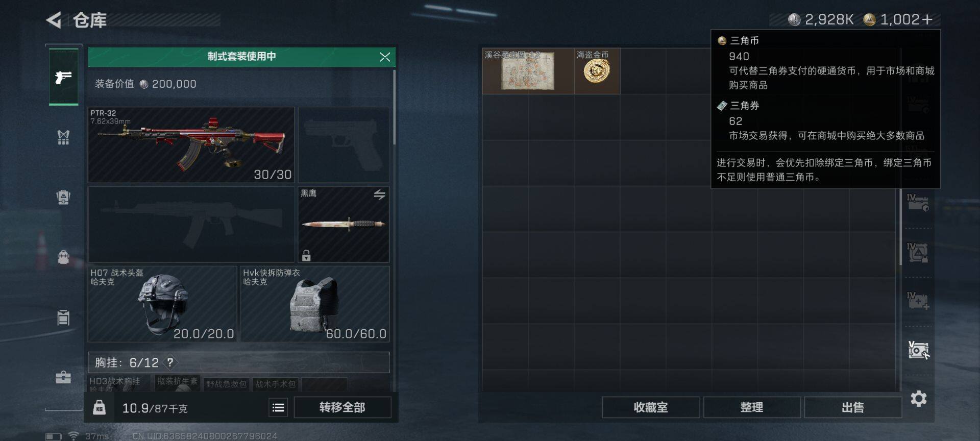Click the 胸挂 question mark help icon
This screenshot has width=980, height=441.
(x=170, y=362)
